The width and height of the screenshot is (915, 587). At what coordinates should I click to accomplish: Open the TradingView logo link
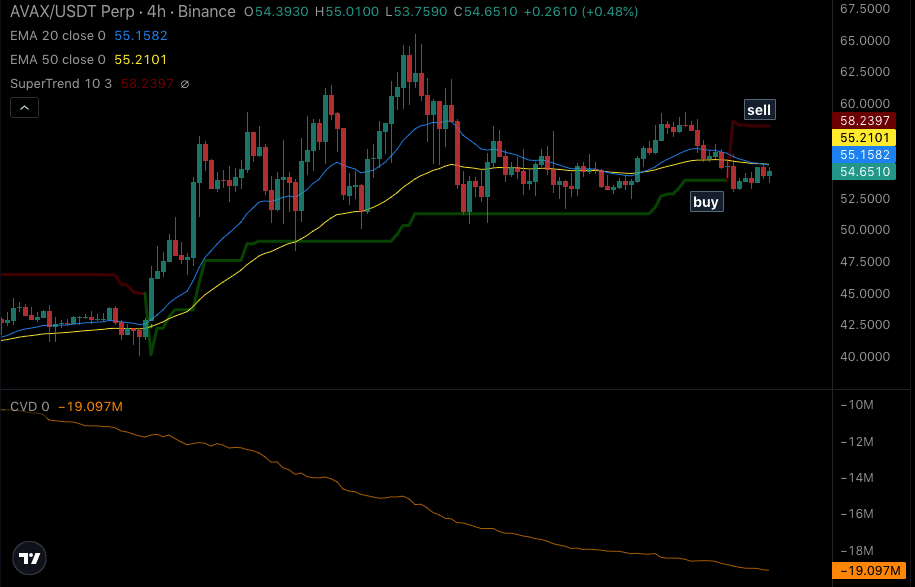(x=29, y=558)
